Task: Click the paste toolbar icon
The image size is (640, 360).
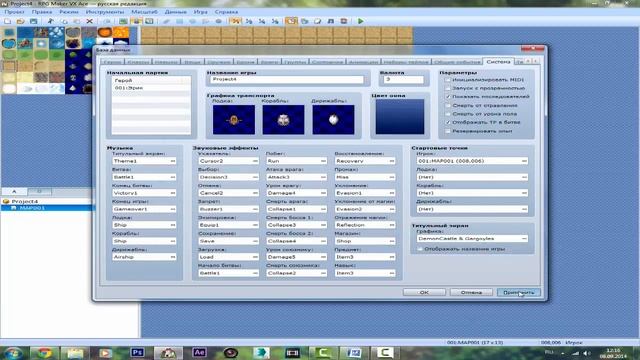Action: (x=77, y=21)
